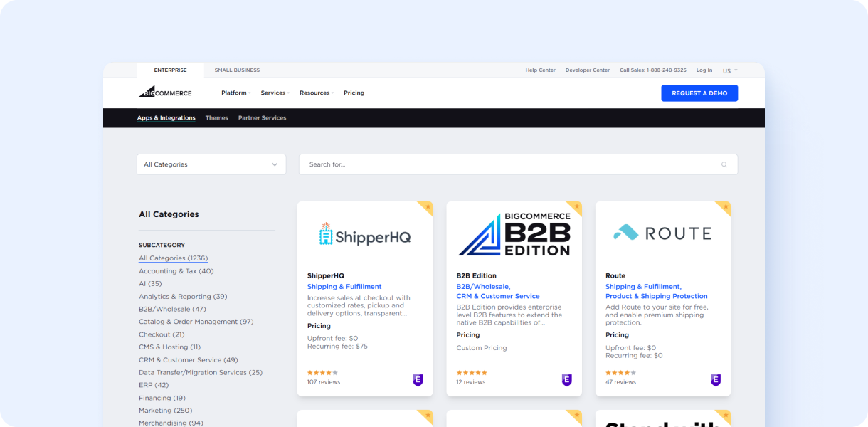
Task: Select the Themes tab
Action: point(217,118)
